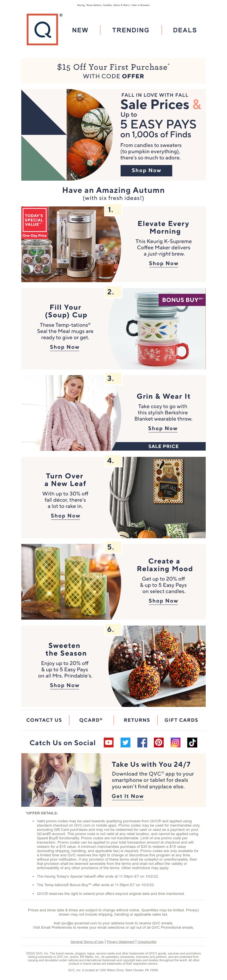
Task: Go to the DEALS navigation item
Action: click(x=185, y=30)
